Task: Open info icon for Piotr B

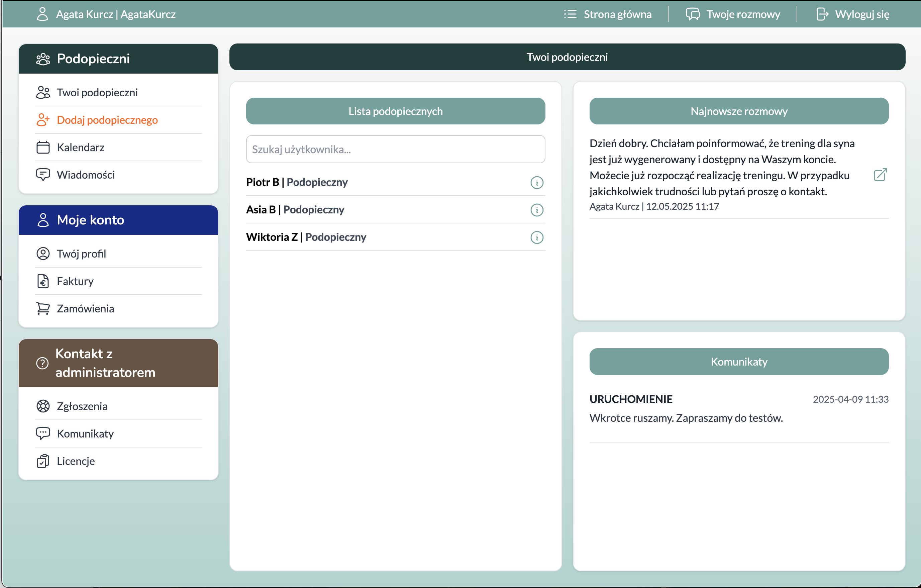Action: pos(537,183)
